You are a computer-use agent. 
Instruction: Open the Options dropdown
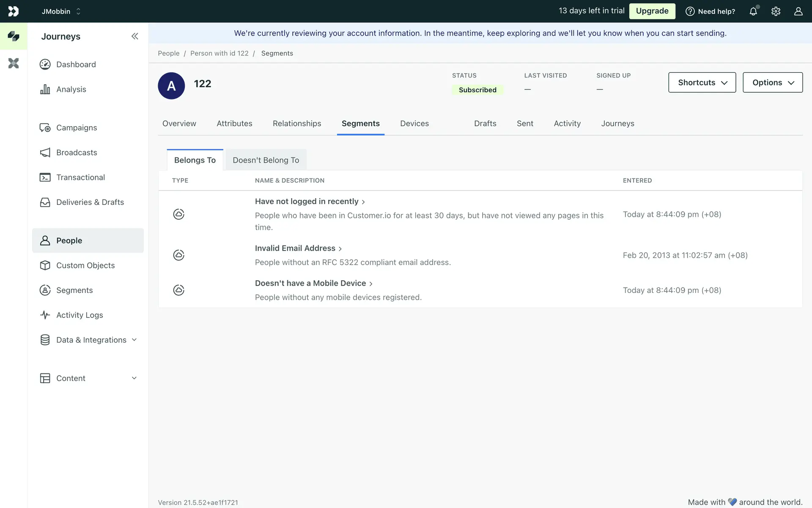773,83
